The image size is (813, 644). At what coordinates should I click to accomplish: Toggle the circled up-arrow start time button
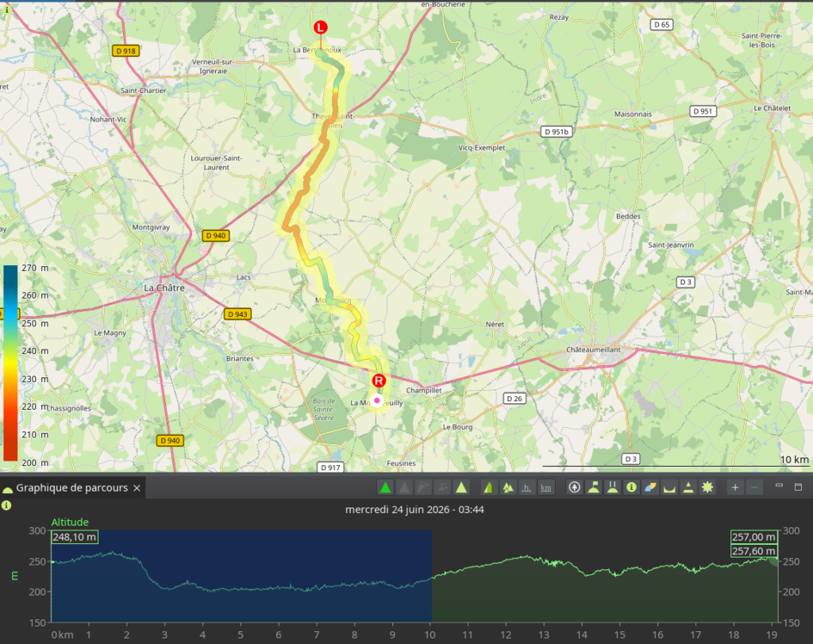click(x=575, y=488)
